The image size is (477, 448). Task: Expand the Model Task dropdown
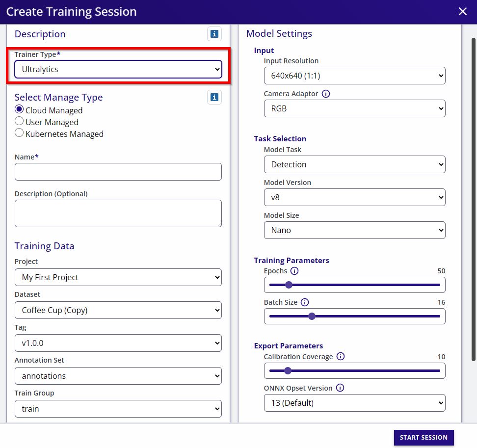(354, 164)
